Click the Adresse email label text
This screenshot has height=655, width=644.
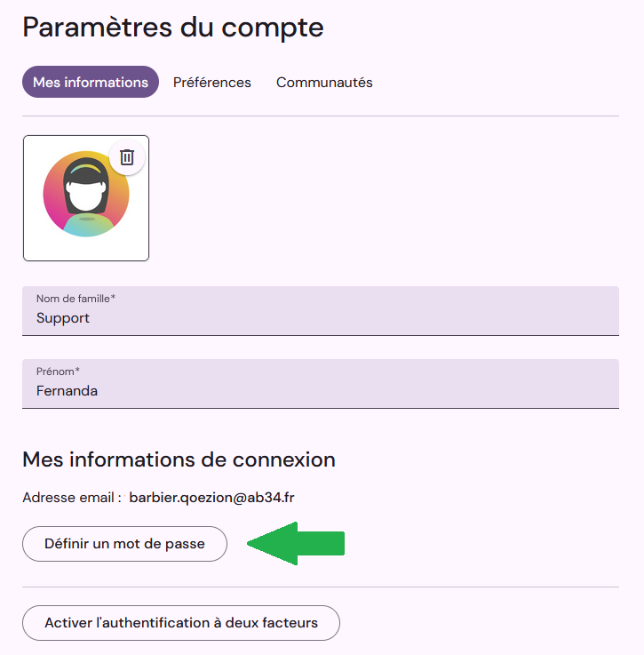click(72, 498)
